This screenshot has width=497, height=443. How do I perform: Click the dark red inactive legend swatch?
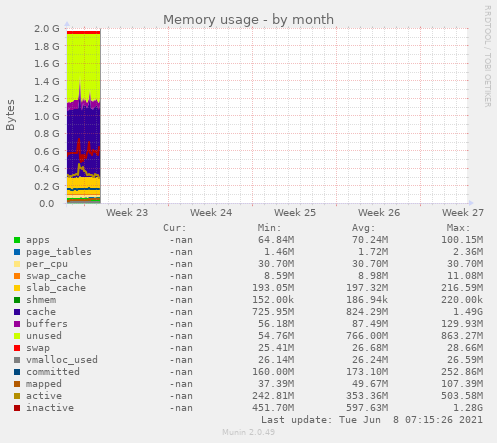[17, 408]
